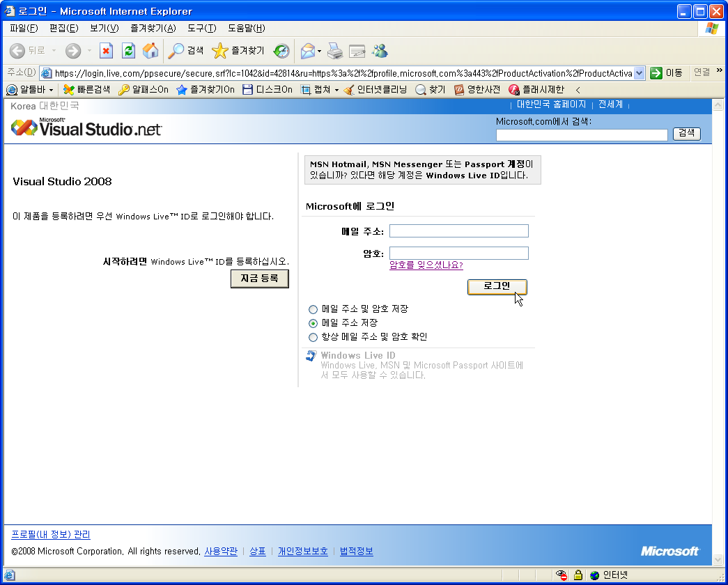Open the address bar URL dropdown
The image size is (728, 585).
[640, 73]
